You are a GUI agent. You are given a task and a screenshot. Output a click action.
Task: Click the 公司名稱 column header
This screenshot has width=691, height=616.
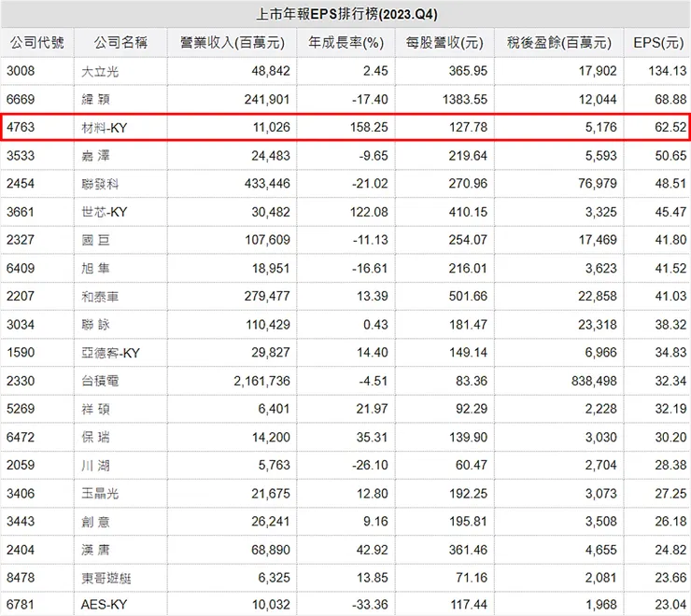[120, 42]
